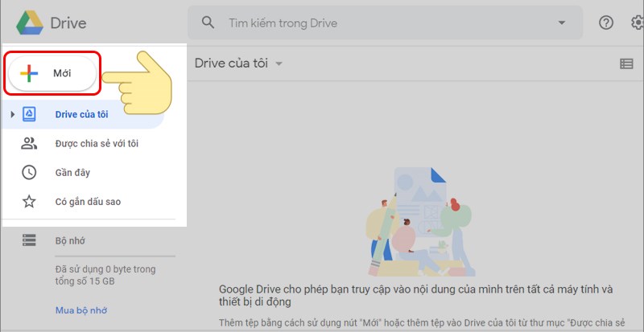The height and width of the screenshot is (332, 644).
Task: Open Có gắn dấu sao section
Action: pos(88,202)
